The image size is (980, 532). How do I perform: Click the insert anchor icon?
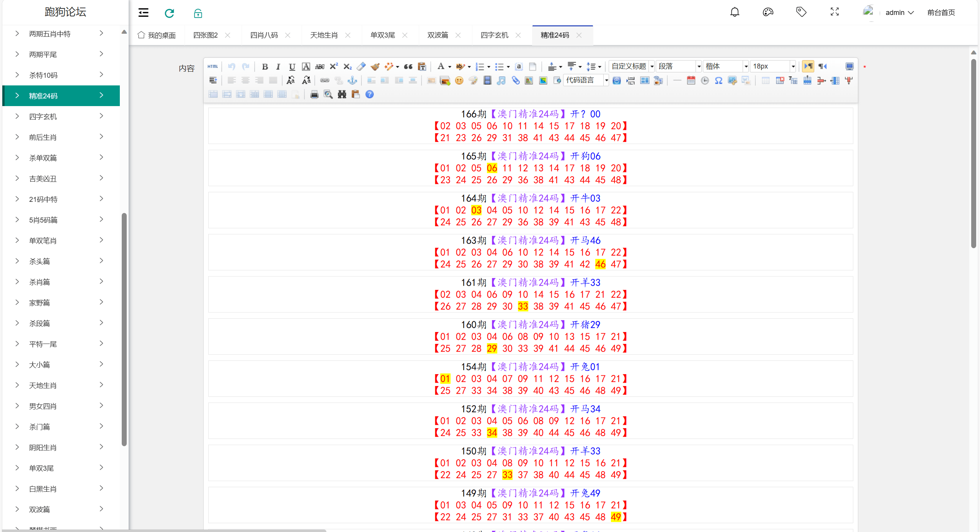click(x=352, y=80)
